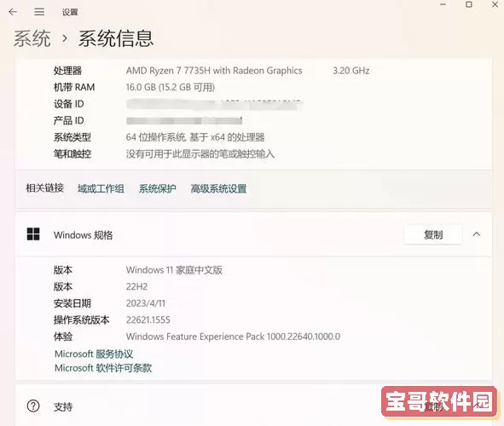The height and width of the screenshot is (426, 504).
Task: Select version value 22H2
Action: click(x=136, y=286)
